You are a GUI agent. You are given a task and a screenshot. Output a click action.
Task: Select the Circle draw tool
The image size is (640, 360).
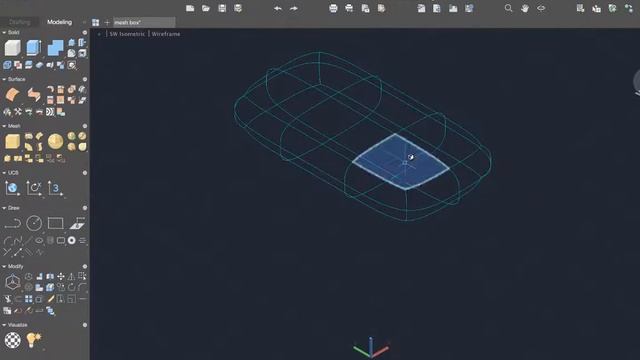tap(34, 223)
